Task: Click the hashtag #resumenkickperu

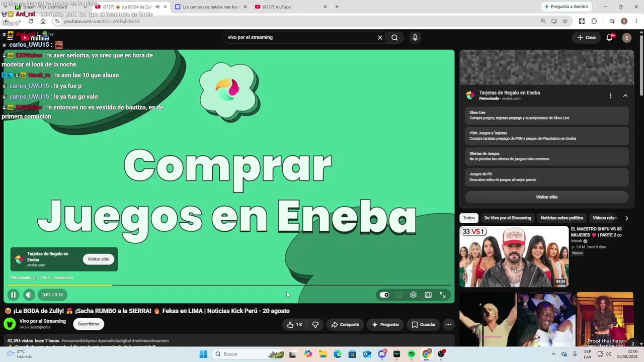Action: pyautogui.click(x=79, y=341)
